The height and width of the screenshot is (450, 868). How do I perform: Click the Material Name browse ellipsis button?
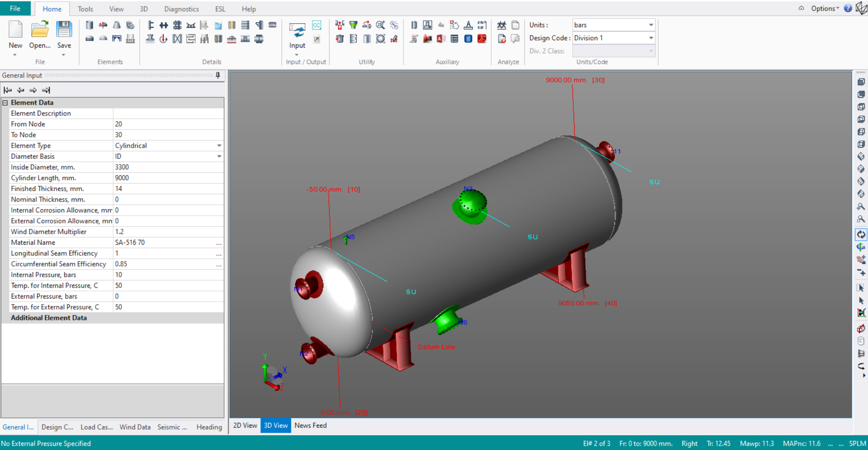point(219,243)
